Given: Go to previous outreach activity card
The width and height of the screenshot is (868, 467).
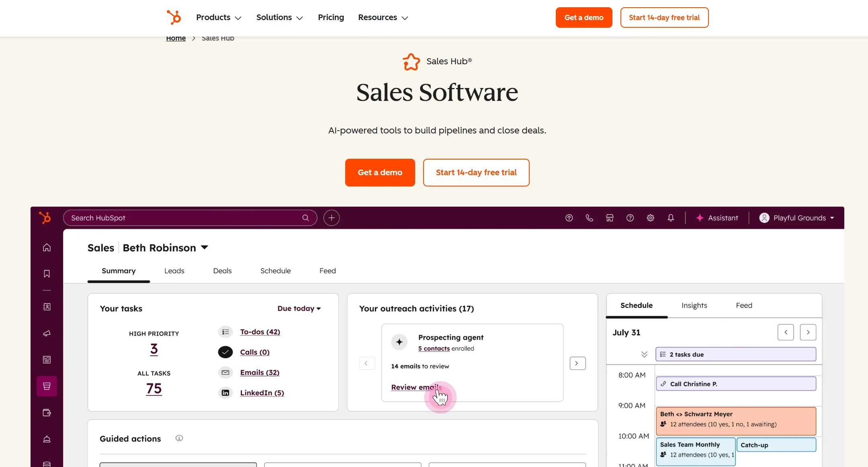Looking at the screenshot, I should 367,363.
